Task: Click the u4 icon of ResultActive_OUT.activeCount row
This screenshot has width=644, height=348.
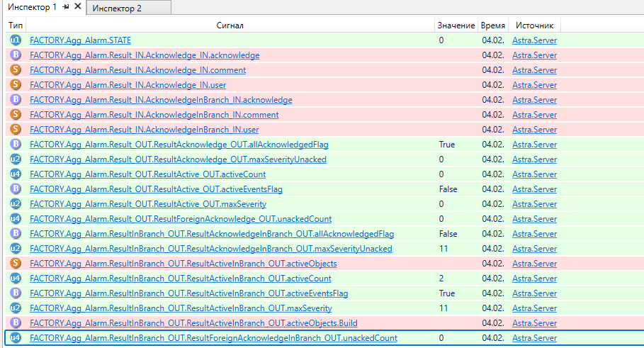Action: 15,174
